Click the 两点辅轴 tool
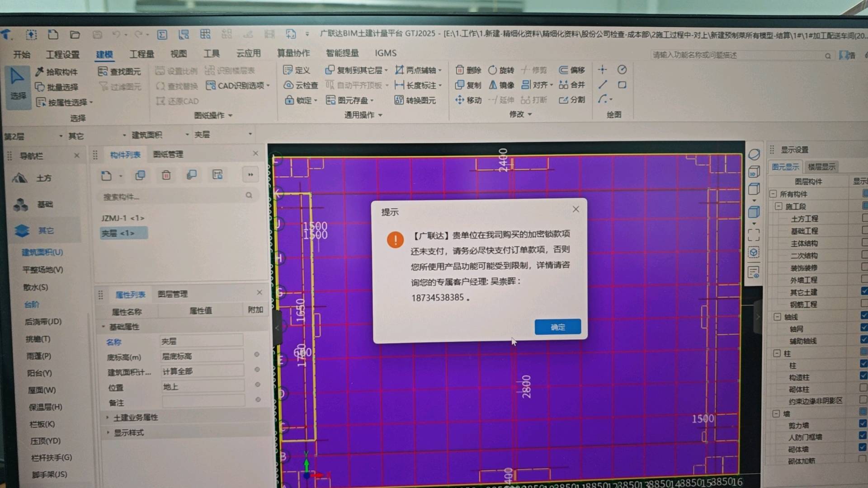 coord(418,70)
